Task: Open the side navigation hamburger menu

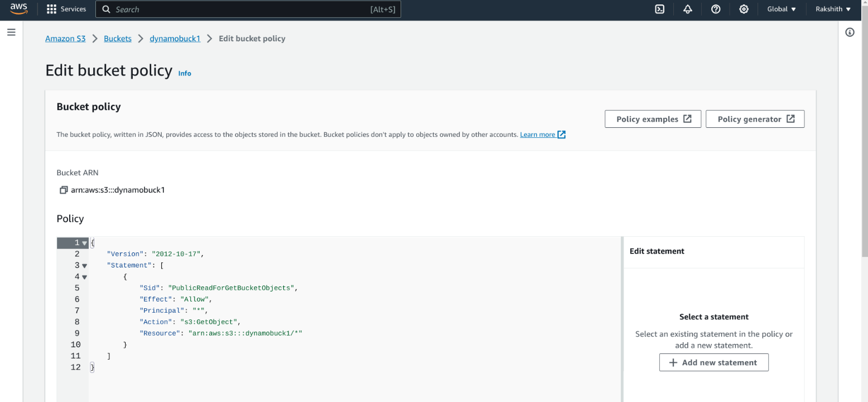Action: click(11, 32)
